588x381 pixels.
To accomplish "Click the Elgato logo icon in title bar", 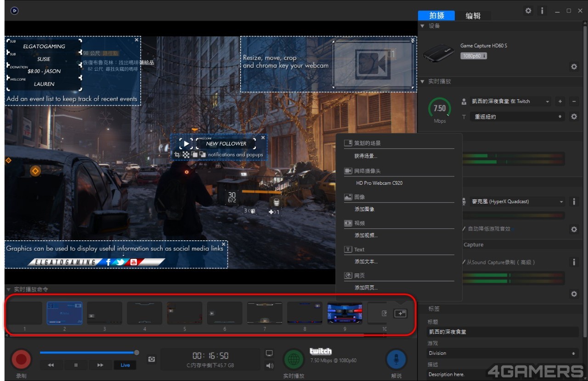I will tap(14, 11).
